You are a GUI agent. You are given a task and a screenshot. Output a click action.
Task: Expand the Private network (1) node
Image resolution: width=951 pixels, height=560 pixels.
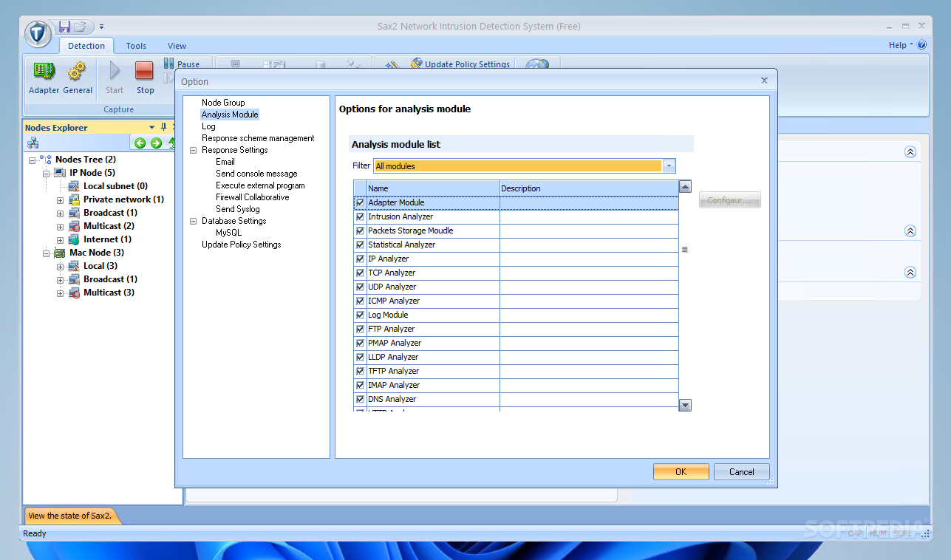click(60, 199)
